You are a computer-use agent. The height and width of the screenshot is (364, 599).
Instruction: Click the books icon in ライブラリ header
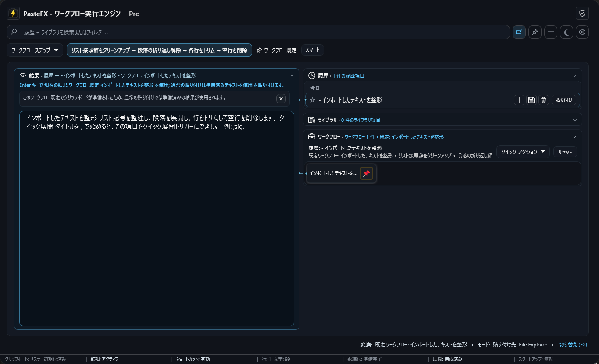point(312,120)
